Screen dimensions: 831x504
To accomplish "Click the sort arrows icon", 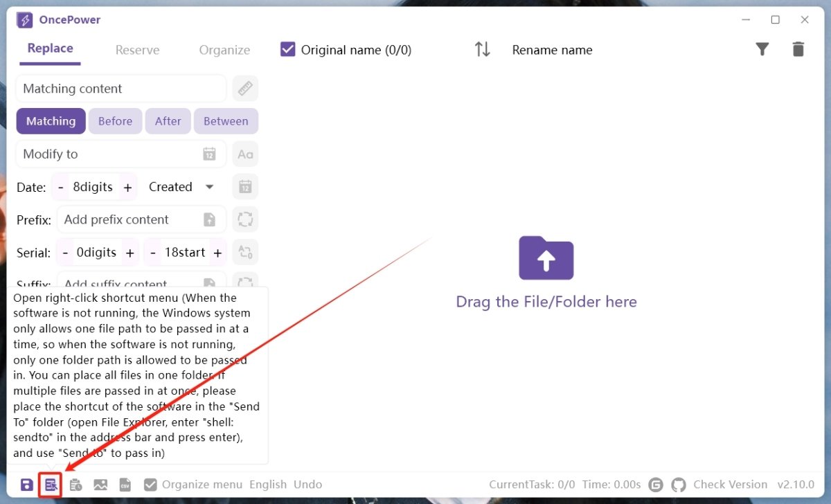I will pyautogui.click(x=483, y=49).
